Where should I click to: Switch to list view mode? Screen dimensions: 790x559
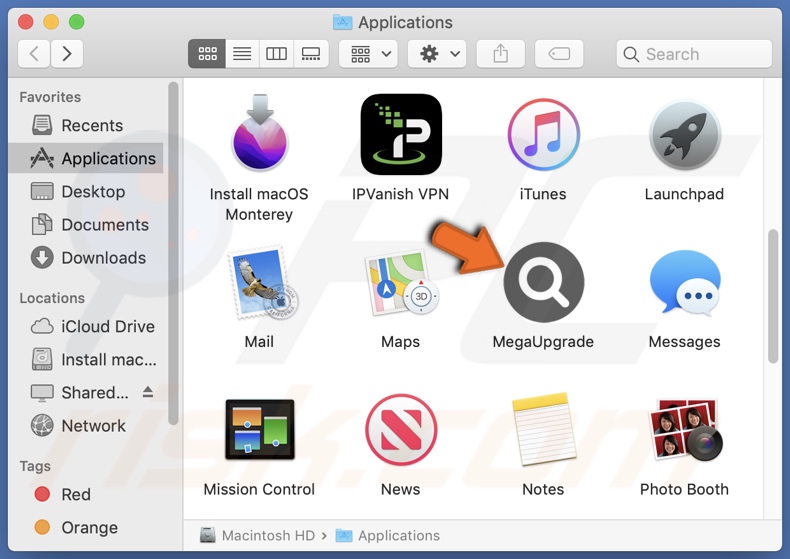[x=242, y=53]
